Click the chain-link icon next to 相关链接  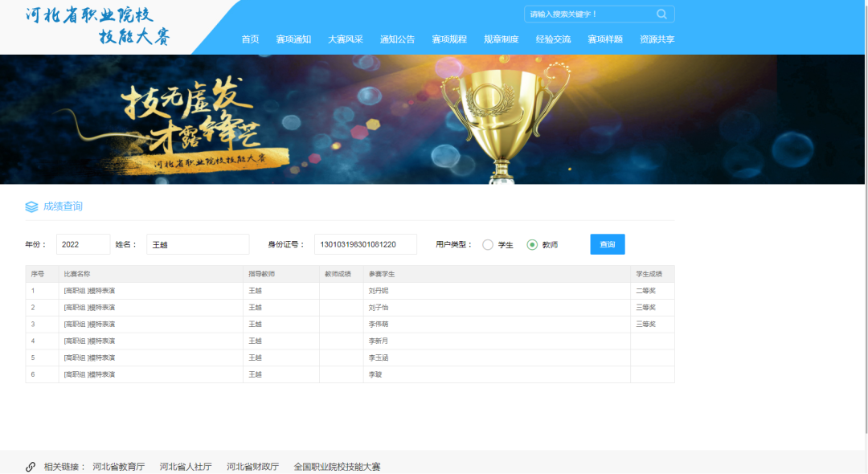click(31, 466)
